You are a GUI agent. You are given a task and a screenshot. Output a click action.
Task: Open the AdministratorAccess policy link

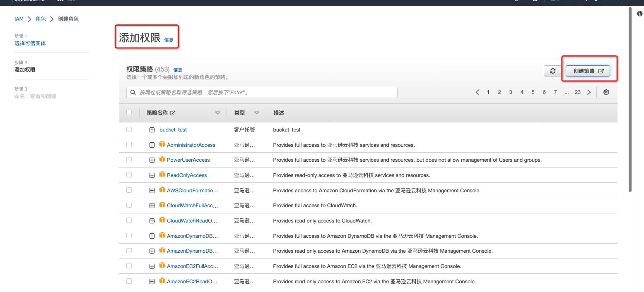191,145
